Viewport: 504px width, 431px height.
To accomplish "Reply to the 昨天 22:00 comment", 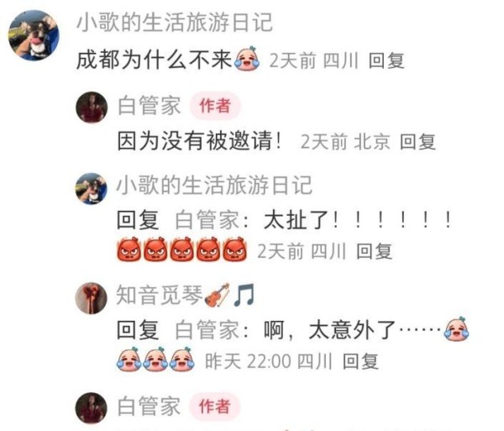I will pyautogui.click(x=360, y=361).
